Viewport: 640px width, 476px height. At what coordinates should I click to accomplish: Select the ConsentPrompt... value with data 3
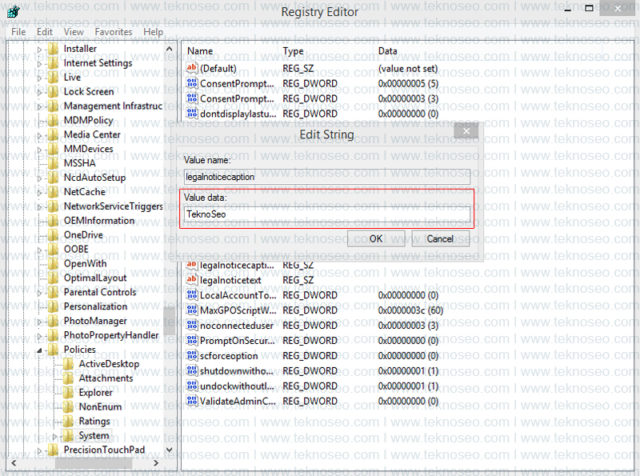tap(237, 98)
